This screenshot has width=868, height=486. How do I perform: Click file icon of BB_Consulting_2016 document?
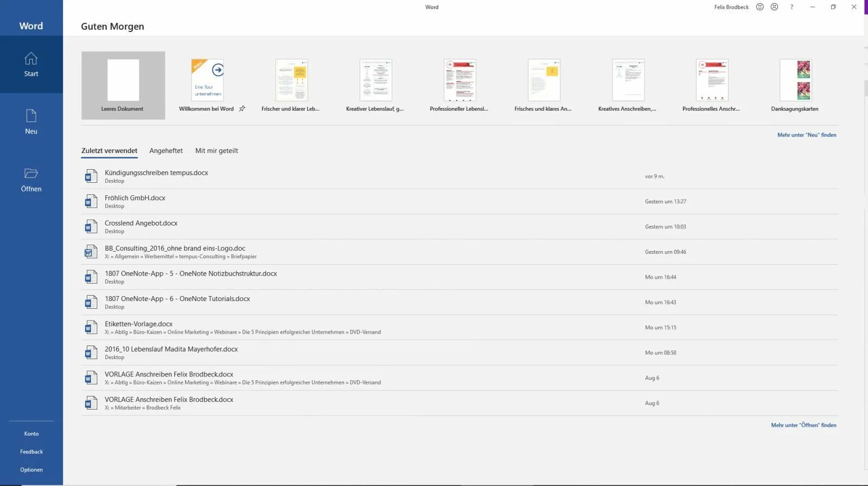(91, 252)
